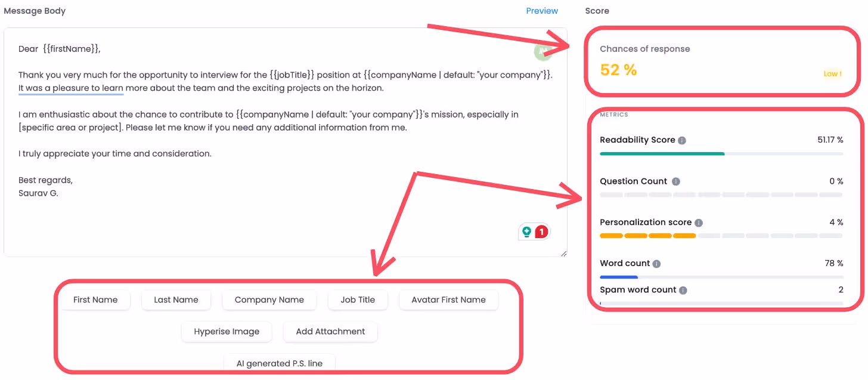868x380 pixels.
Task: Open the green AI assistant icon
Action: point(542,52)
